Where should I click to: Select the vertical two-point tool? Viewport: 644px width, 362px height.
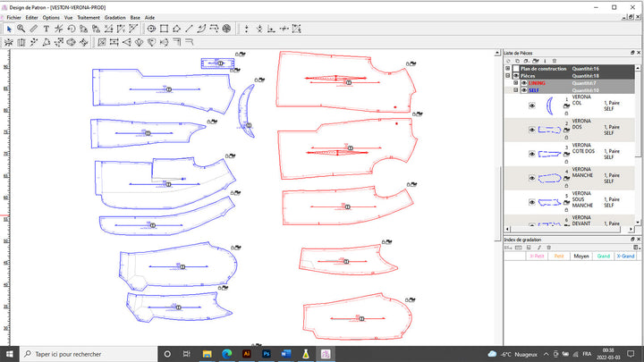pos(247,29)
